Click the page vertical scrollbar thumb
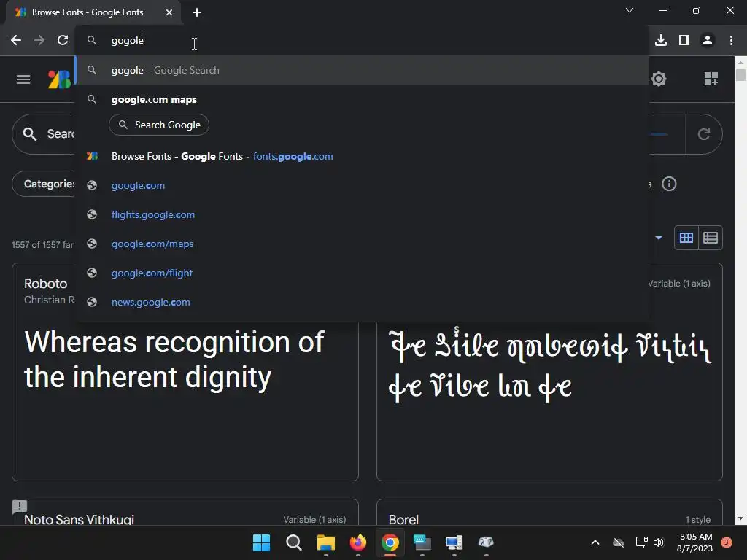Image resolution: width=747 pixels, height=560 pixels. 741,75
